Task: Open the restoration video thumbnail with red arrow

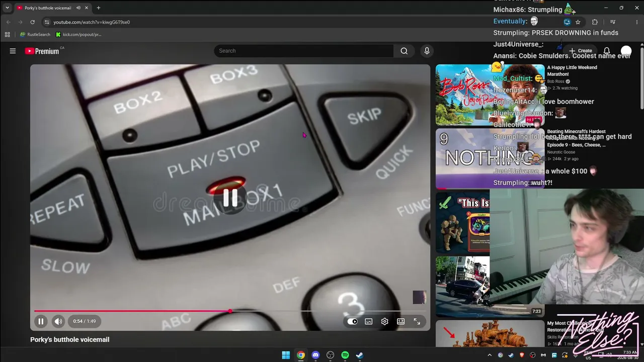Action: pos(490,333)
